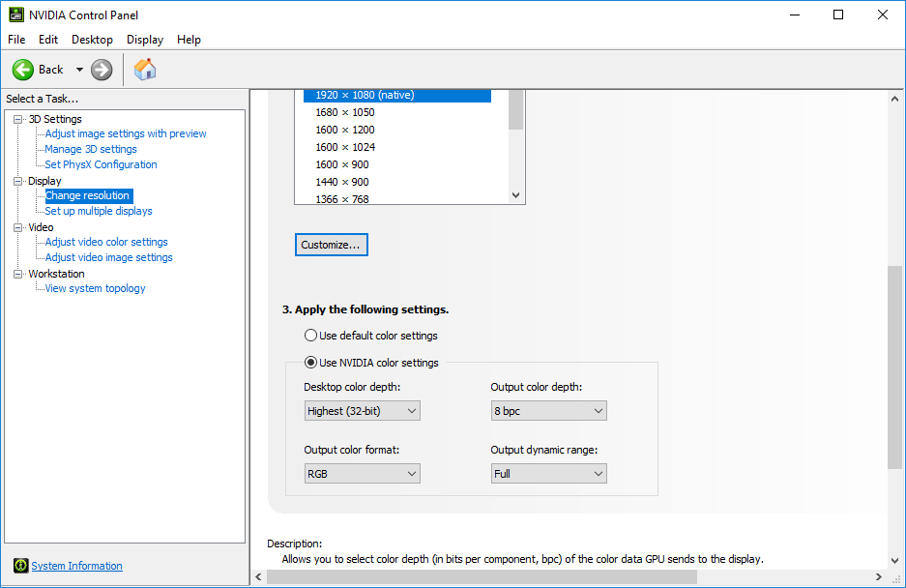The image size is (906, 588).
Task: Click the green Back navigation arrow
Action: pyautogui.click(x=22, y=69)
